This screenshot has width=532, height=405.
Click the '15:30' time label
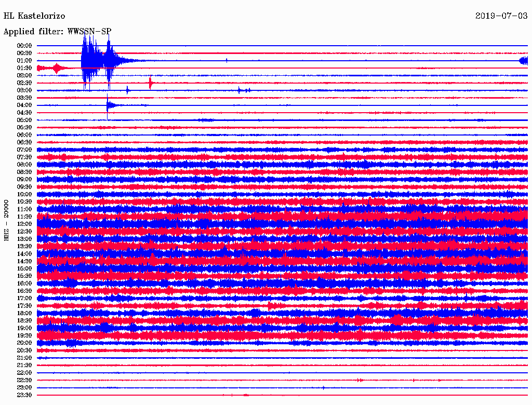(24, 276)
